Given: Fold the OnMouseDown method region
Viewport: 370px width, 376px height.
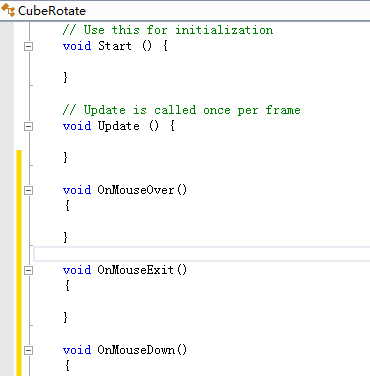Looking at the screenshot, I should (29, 350).
